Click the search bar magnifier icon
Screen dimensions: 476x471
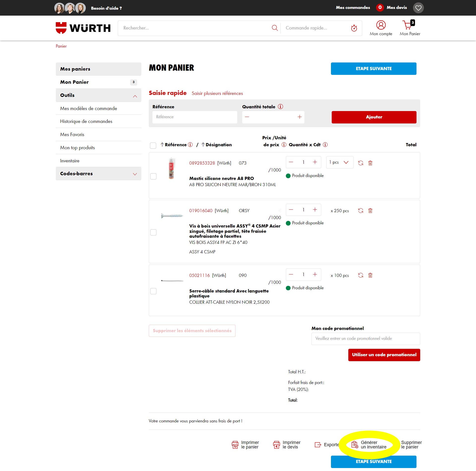coord(275,28)
